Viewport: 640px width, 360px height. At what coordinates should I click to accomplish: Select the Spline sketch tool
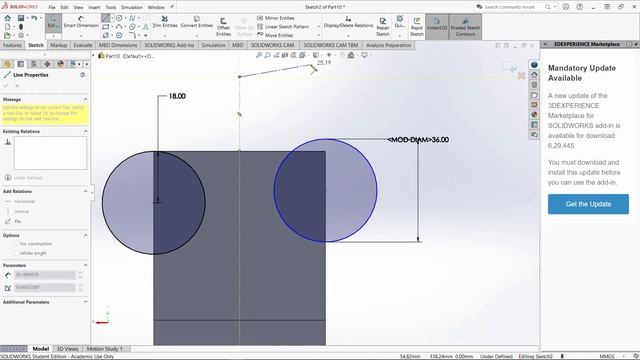pyautogui.click(x=132, y=18)
